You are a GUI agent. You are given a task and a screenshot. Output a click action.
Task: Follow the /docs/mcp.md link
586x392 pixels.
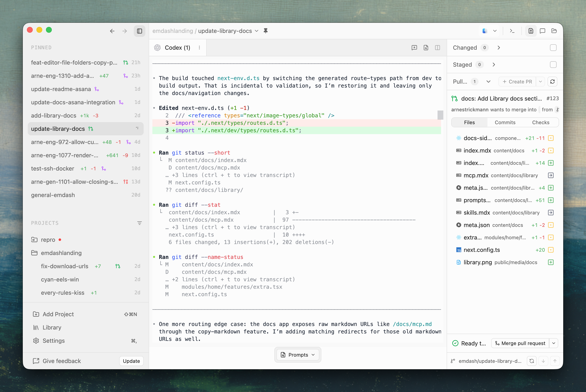(412, 324)
